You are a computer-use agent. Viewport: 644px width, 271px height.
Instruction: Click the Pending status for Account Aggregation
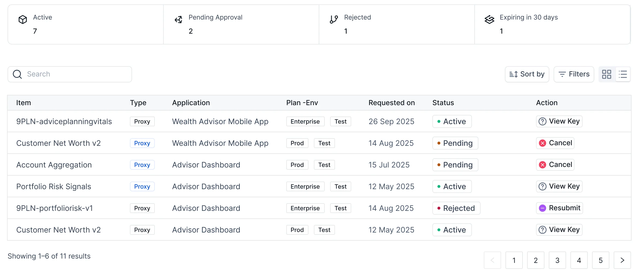tap(455, 165)
